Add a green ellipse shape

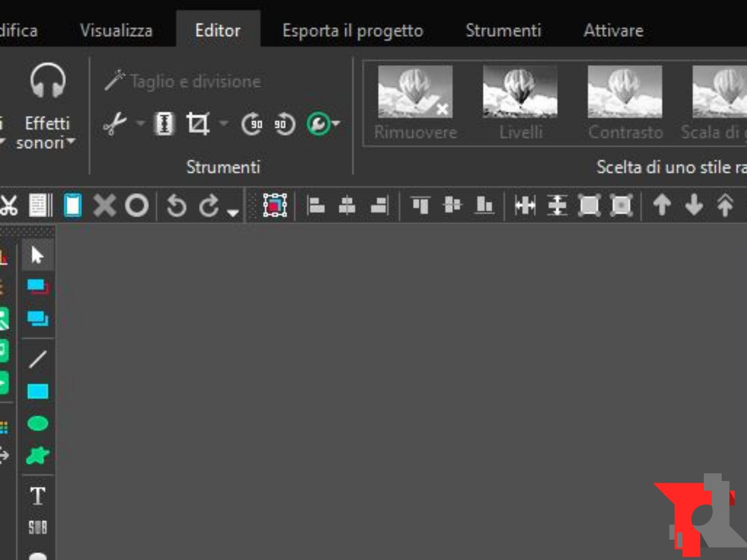[x=38, y=423]
